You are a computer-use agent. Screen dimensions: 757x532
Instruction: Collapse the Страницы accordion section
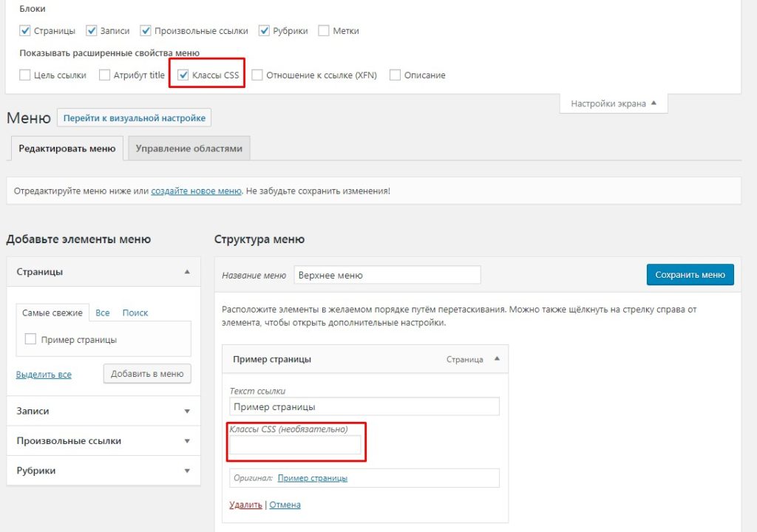pyautogui.click(x=187, y=272)
